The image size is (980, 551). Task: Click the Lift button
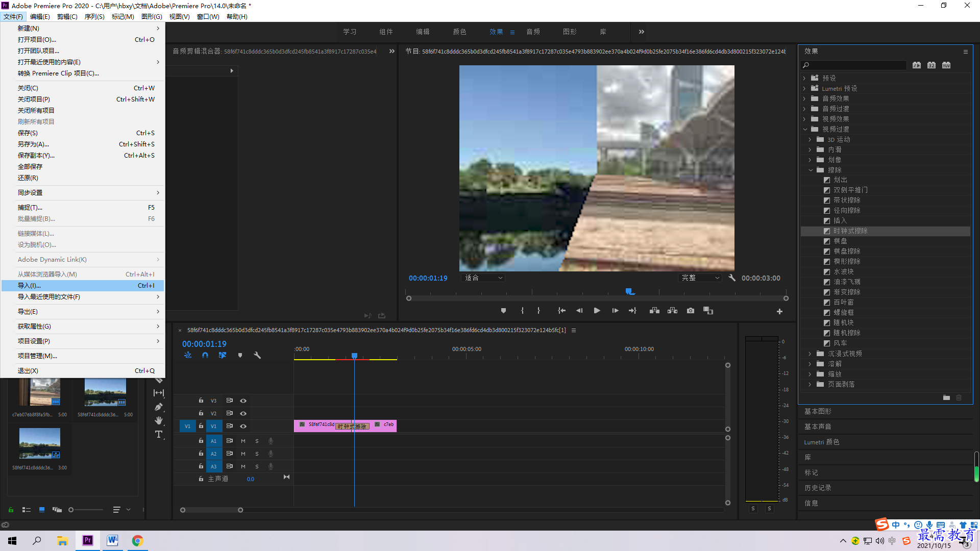tap(654, 311)
